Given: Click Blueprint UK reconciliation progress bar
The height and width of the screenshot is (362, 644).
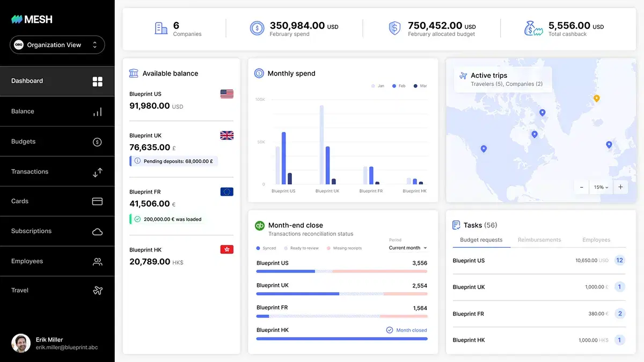Looking at the screenshot, I should (342, 294).
